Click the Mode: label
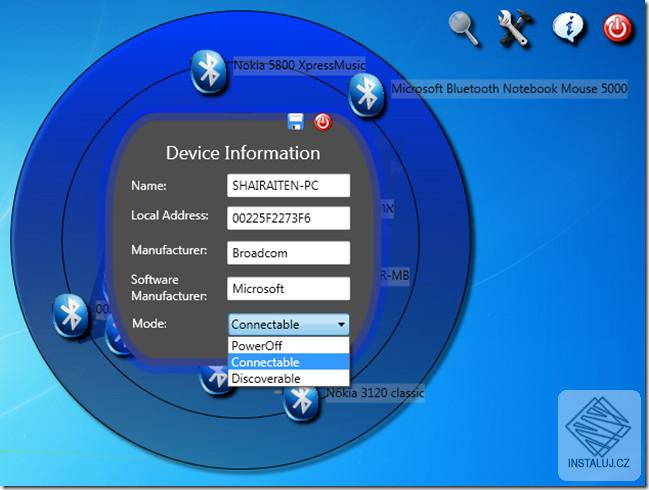 149,323
